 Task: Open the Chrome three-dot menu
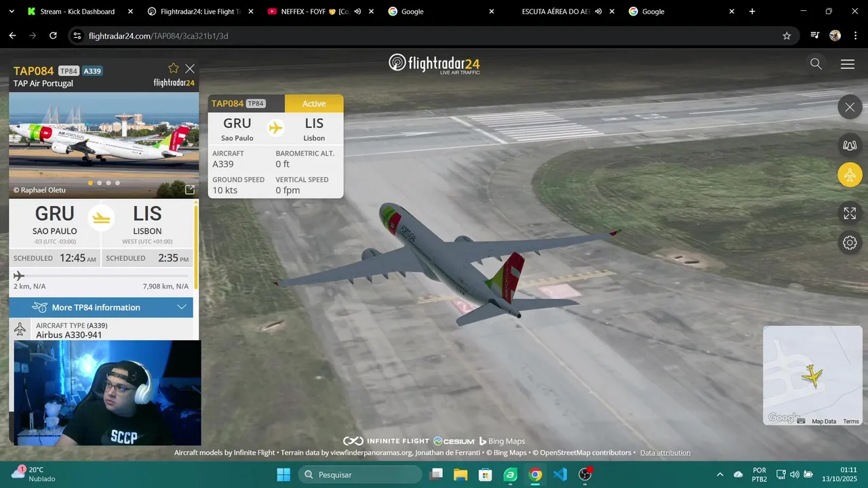(855, 36)
